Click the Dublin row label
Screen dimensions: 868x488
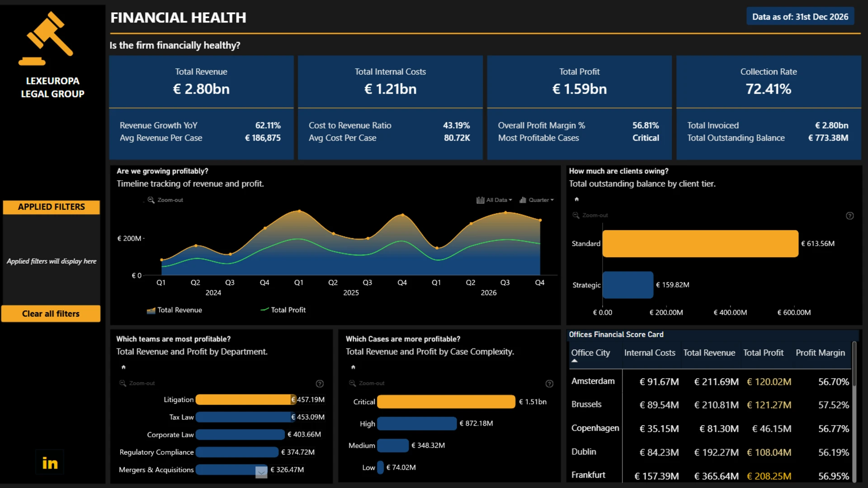584,452
